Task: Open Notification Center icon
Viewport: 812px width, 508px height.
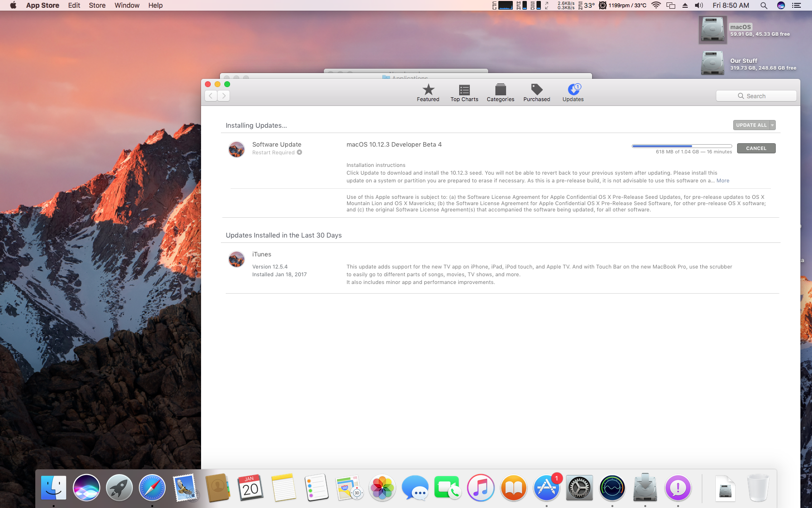Action: (x=797, y=5)
